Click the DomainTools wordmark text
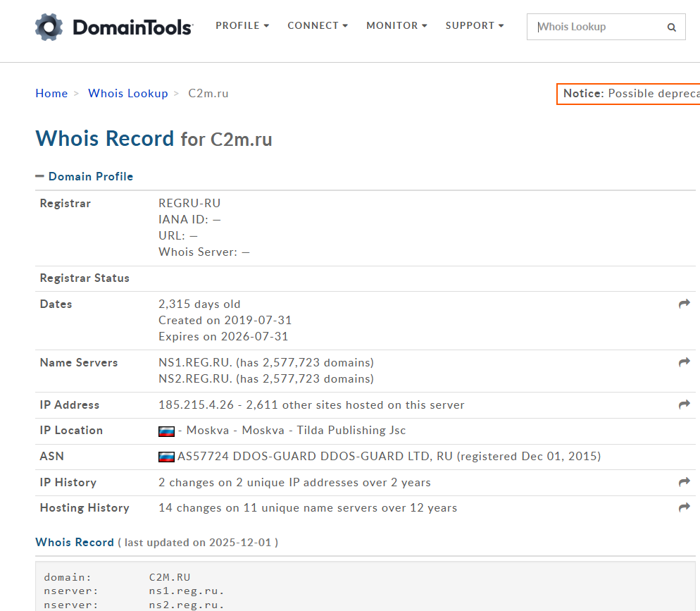The width and height of the screenshot is (700, 611). pyautogui.click(x=132, y=27)
